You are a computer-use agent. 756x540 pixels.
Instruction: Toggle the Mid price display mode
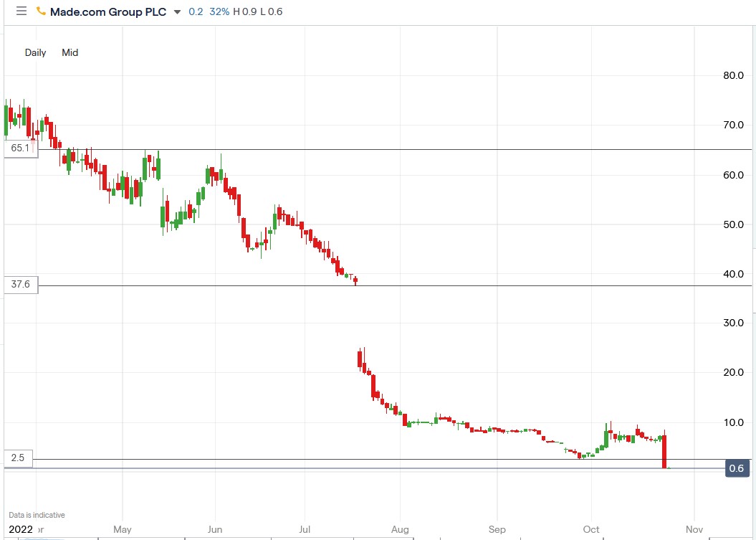coord(70,52)
